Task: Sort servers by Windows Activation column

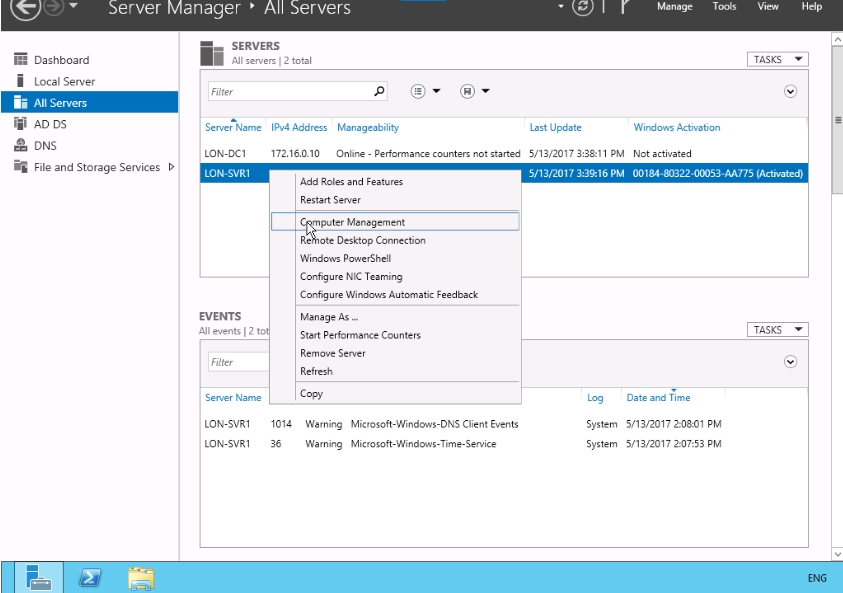Action: [x=677, y=127]
